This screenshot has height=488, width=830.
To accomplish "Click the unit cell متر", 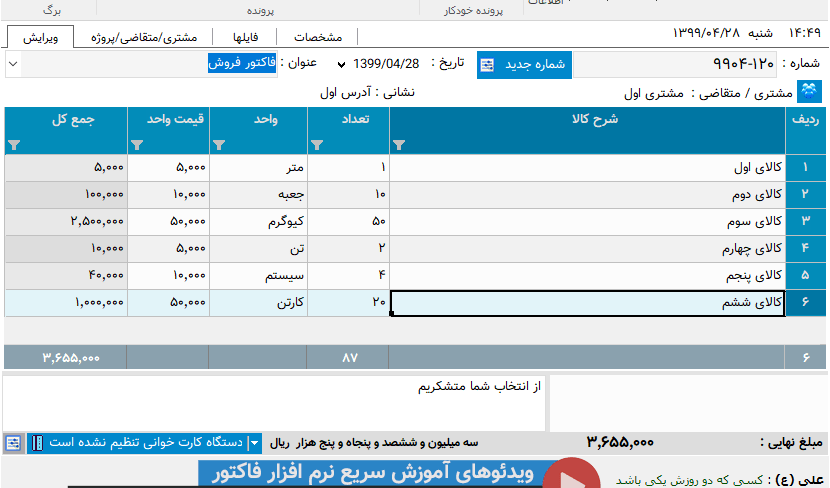I will 258,167.
